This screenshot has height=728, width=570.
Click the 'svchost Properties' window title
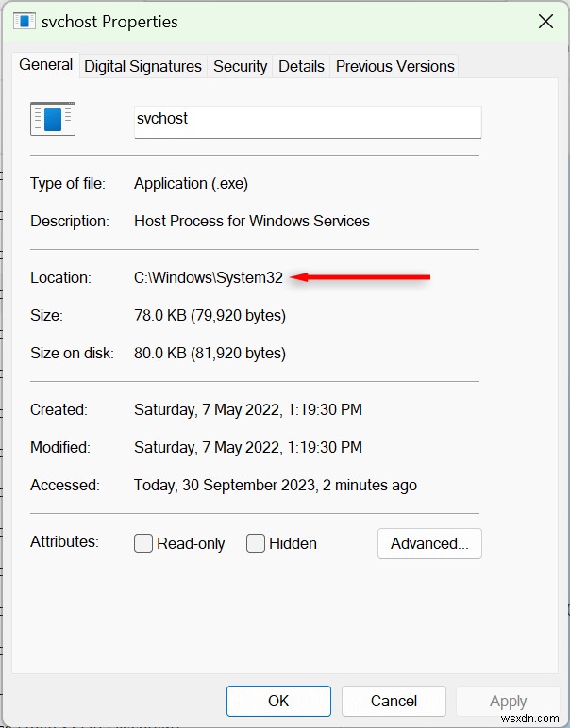point(109,22)
